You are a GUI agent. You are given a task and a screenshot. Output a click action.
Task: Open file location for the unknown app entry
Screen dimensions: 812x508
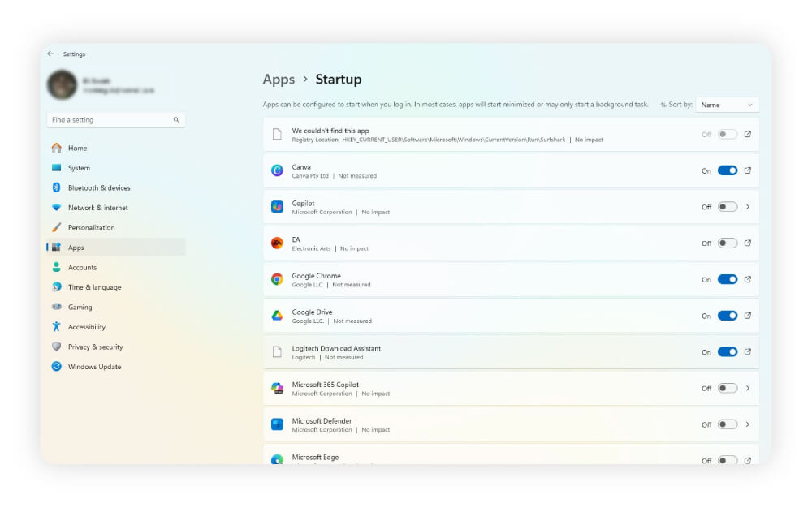pos(748,134)
